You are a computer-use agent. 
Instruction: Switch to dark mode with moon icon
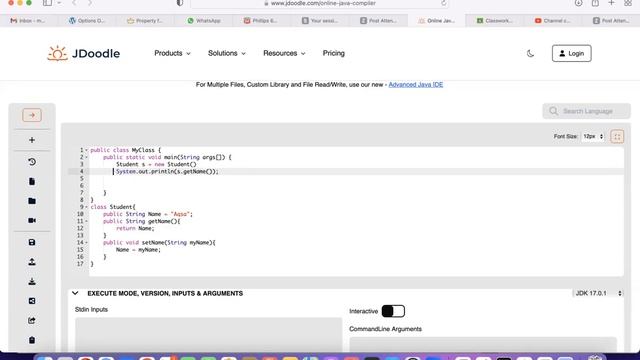coord(530,53)
